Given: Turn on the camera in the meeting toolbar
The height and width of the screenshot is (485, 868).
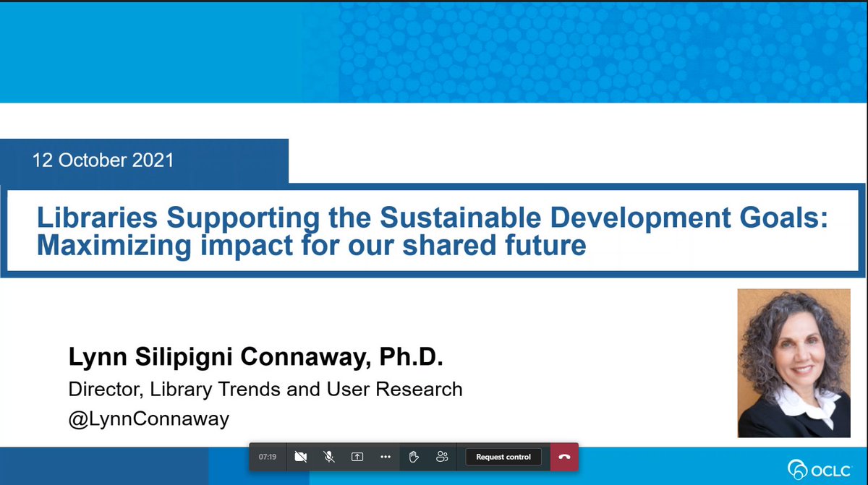Looking at the screenshot, I should 300,457.
